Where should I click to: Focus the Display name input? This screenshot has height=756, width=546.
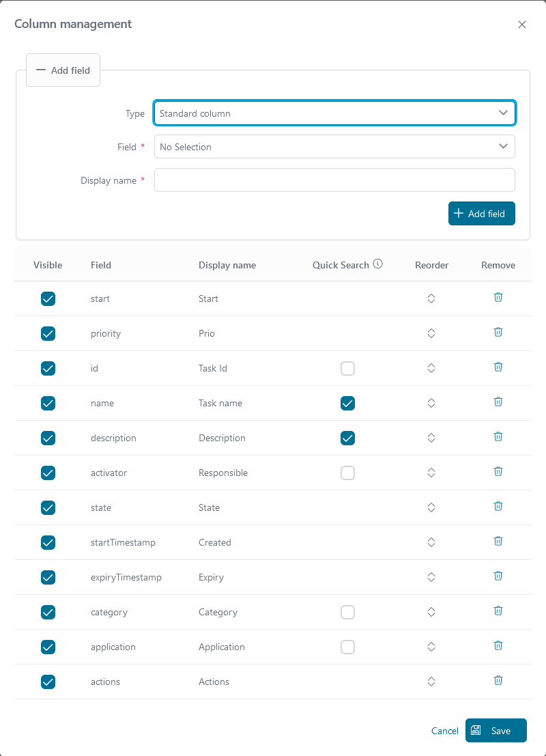[x=334, y=180]
